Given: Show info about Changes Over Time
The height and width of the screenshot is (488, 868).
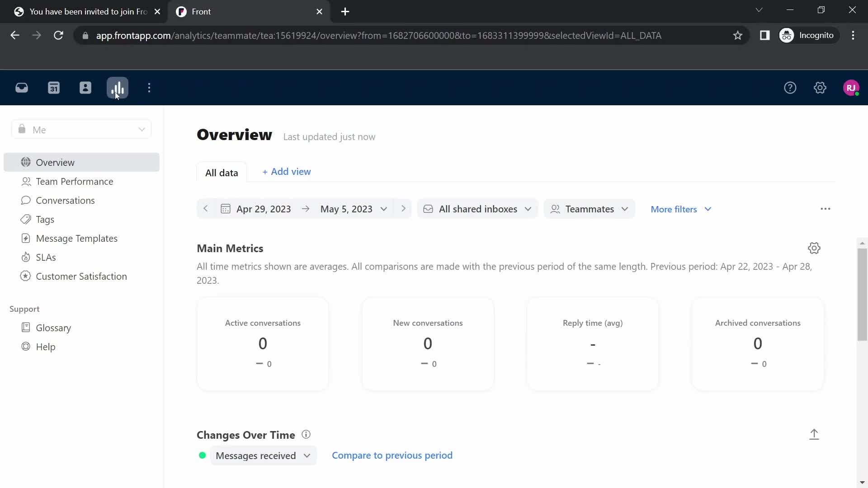Looking at the screenshot, I should pyautogui.click(x=306, y=435).
